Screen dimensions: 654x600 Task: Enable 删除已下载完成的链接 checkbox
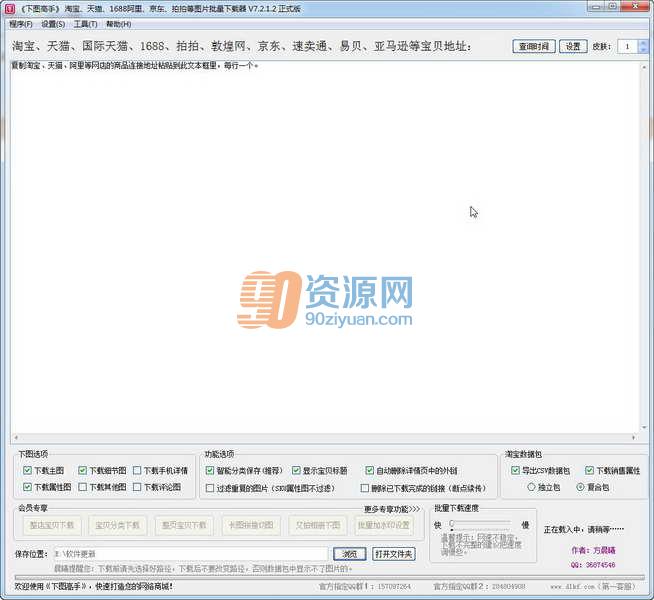(x=365, y=488)
